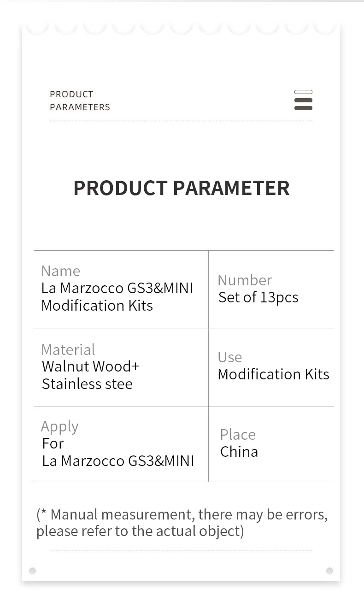Viewport: 364px width, 614px height.
Task: Click the "Set of 13pcs" value
Action: (258, 297)
